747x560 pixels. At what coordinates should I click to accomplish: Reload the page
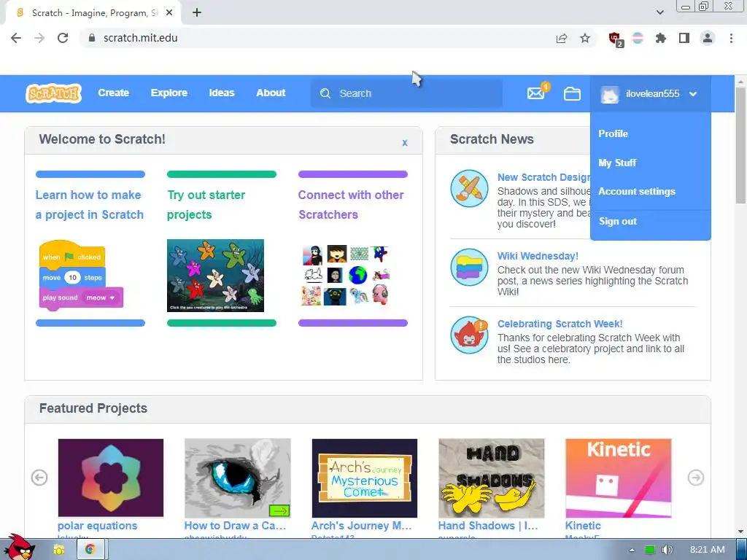(x=63, y=38)
